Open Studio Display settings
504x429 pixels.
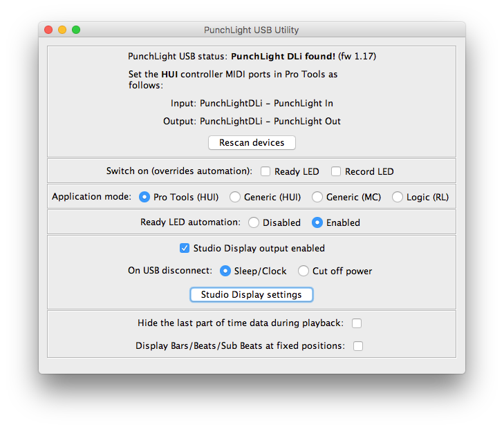[x=252, y=294]
